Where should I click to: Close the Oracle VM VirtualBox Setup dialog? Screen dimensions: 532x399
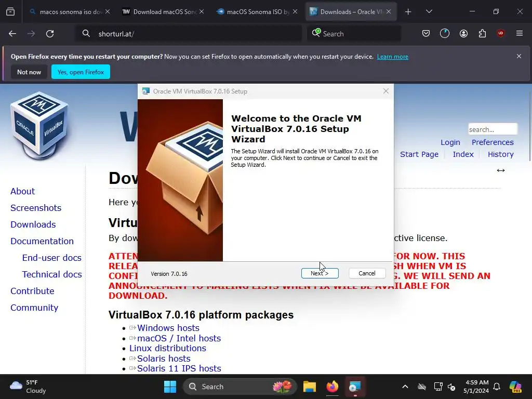386,91
